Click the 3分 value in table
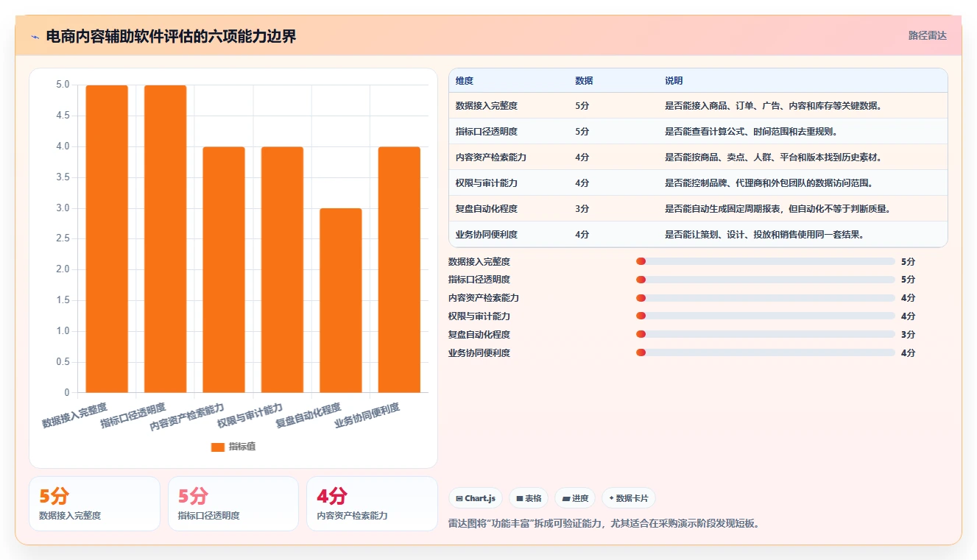 click(582, 208)
